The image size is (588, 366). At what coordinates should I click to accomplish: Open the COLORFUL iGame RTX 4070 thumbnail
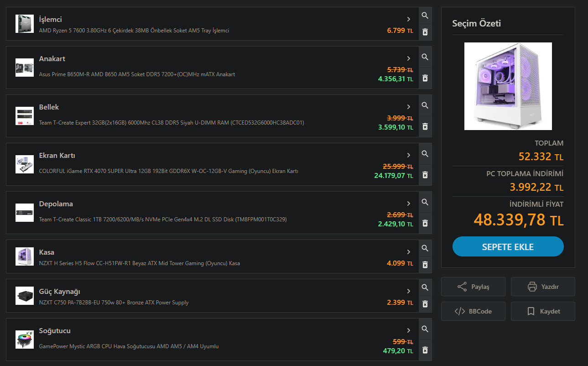tap(25, 164)
